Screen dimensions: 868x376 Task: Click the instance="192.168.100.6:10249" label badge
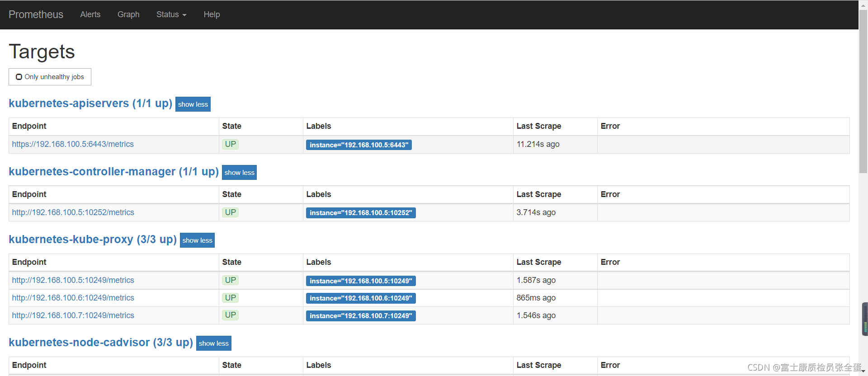pyautogui.click(x=361, y=298)
